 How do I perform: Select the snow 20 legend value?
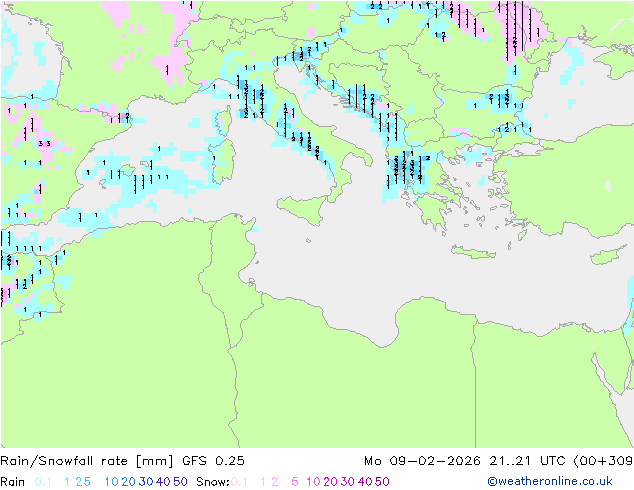330,482
